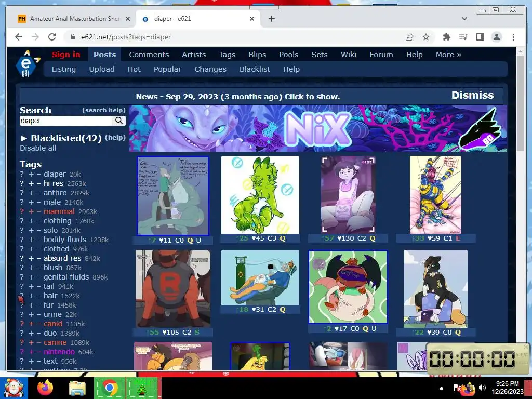This screenshot has height=399, width=532.
Task: Select the 'mammal' tag link
Action: [x=59, y=211]
